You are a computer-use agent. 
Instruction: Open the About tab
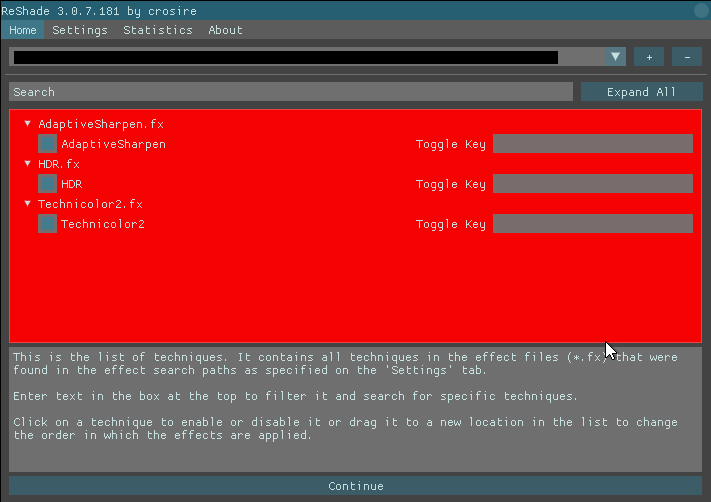point(225,30)
